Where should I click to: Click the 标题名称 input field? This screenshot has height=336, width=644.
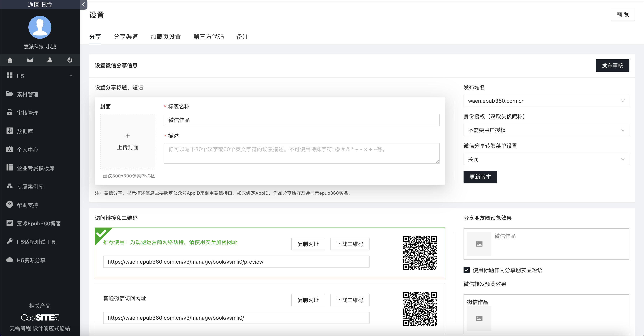[x=301, y=120]
